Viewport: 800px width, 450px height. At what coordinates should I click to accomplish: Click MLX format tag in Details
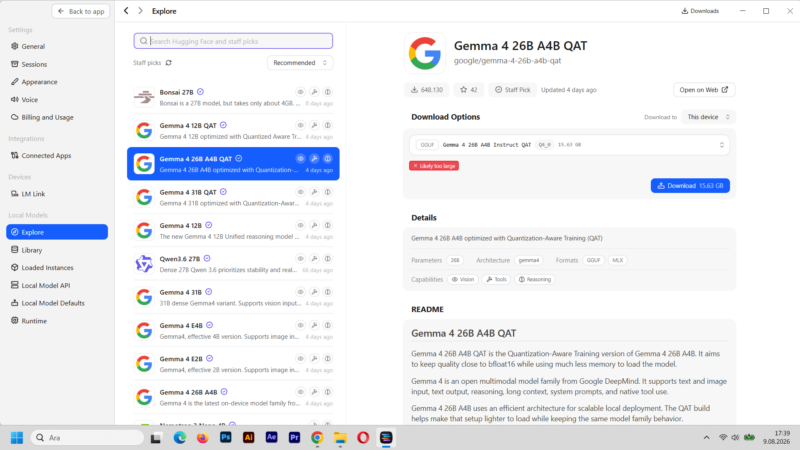coord(617,260)
